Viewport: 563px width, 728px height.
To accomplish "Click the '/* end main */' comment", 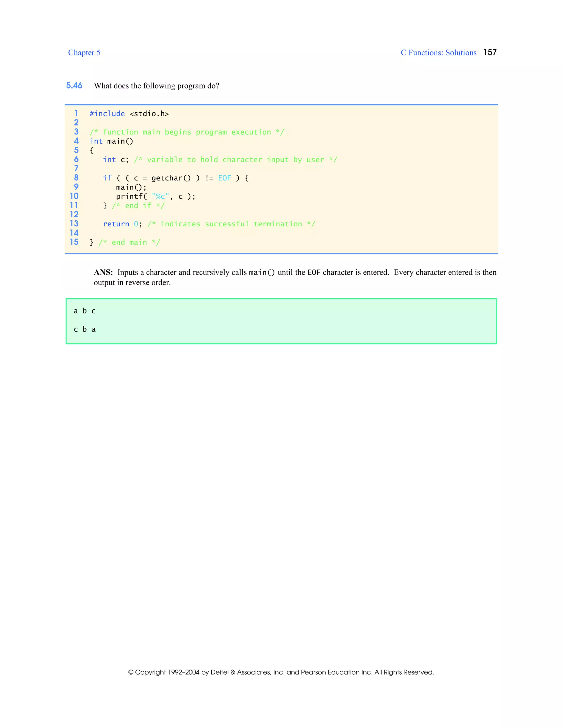I will pos(129,242).
